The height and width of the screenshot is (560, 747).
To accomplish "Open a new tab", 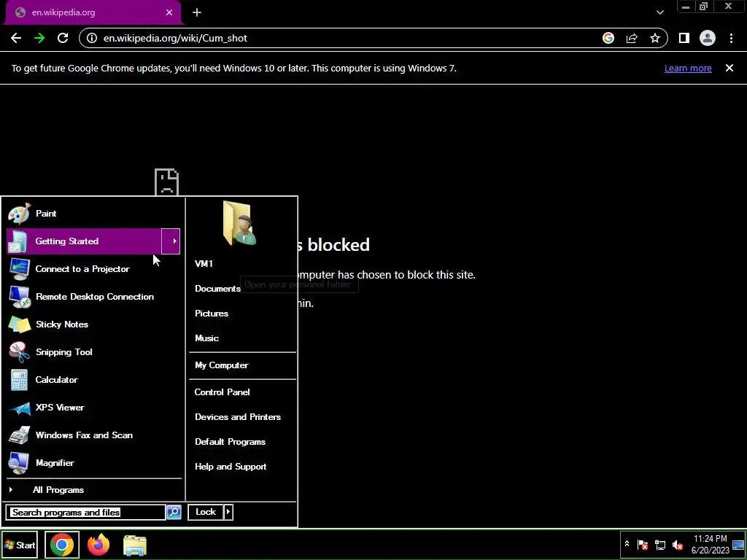I will click(197, 13).
